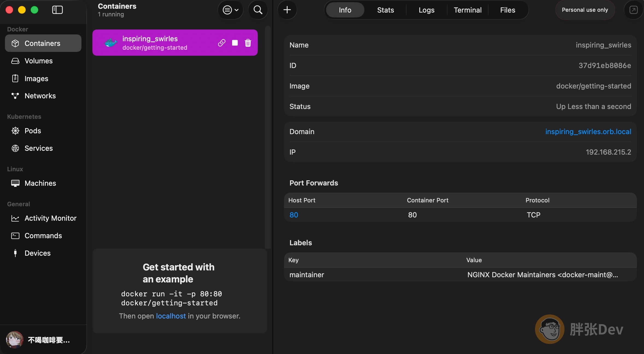
Task: Open the localhost link
Action: click(171, 316)
